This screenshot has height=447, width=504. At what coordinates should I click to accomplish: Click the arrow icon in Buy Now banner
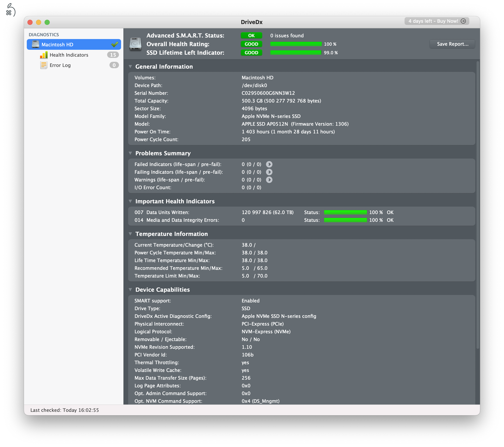pos(463,21)
